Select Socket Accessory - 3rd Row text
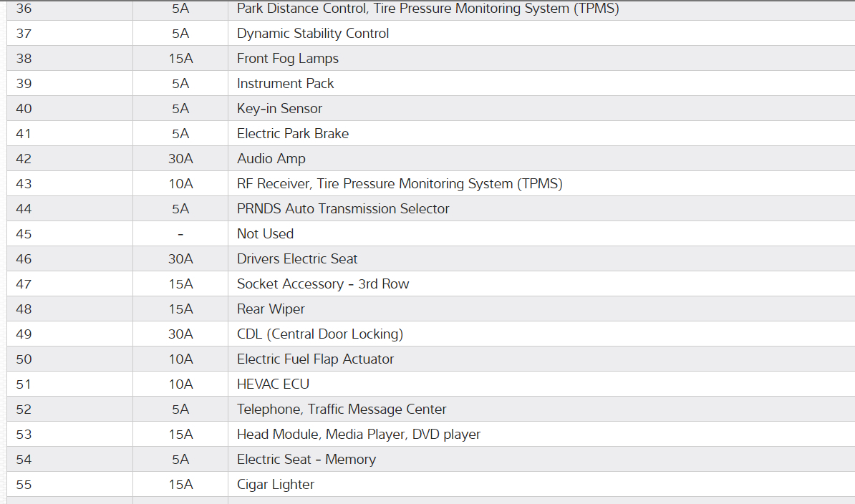 coord(323,284)
